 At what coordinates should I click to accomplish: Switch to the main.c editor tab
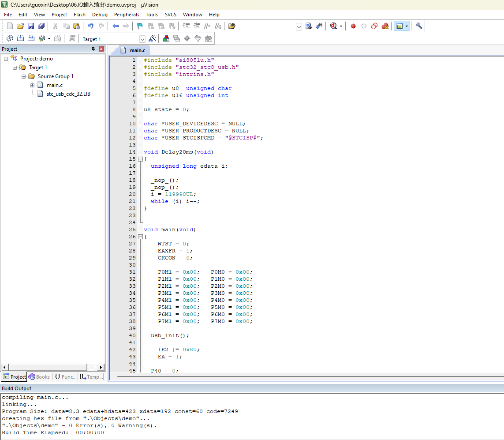click(133, 50)
